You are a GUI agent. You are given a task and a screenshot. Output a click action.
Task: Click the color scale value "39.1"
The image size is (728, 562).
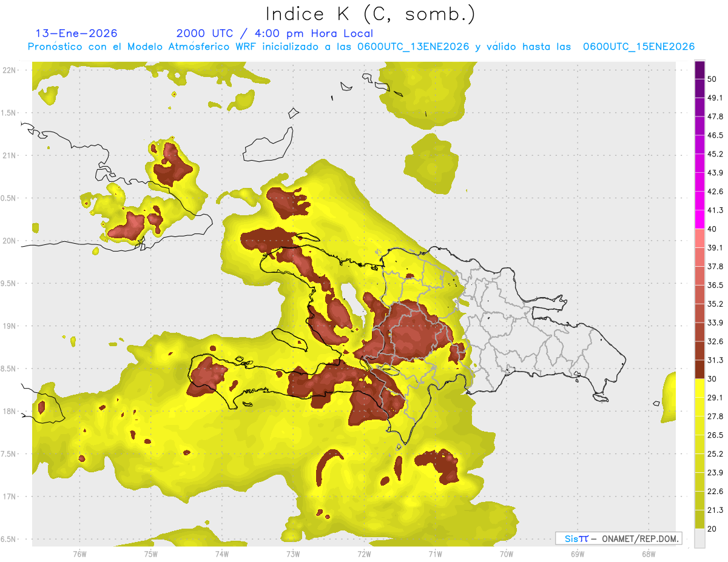point(715,248)
